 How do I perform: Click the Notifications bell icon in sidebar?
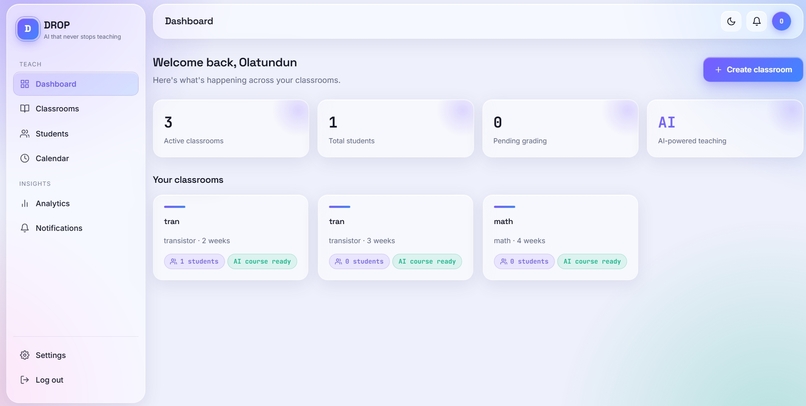(x=24, y=228)
